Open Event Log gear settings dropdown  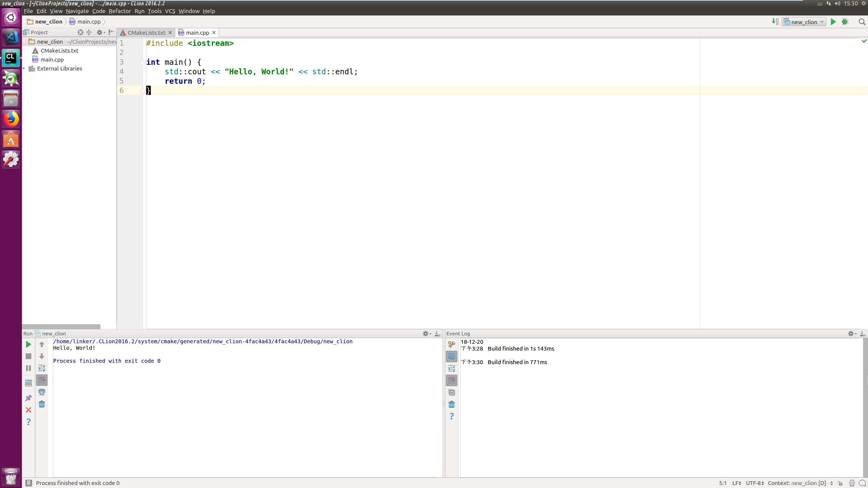852,333
